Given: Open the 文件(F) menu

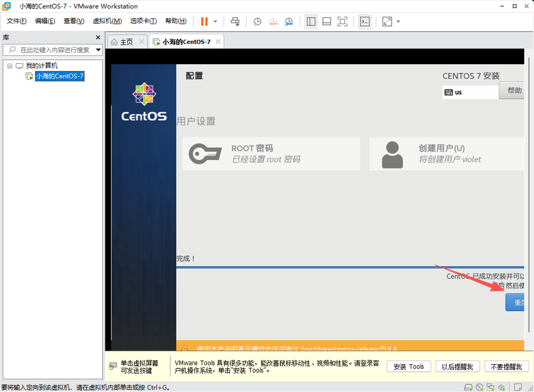Looking at the screenshot, I should tap(16, 21).
